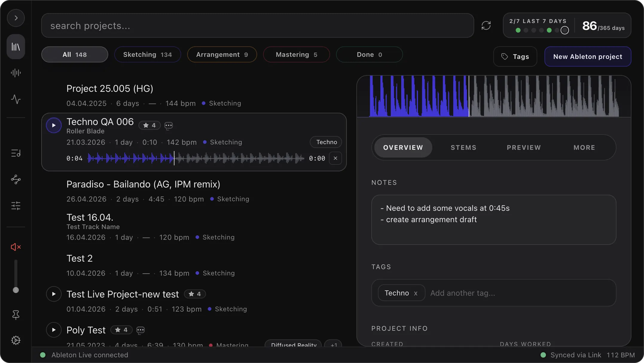Open the audio waveform sidebar icon
The height and width of the screenshot is (363, 644).
click(16, 73)
